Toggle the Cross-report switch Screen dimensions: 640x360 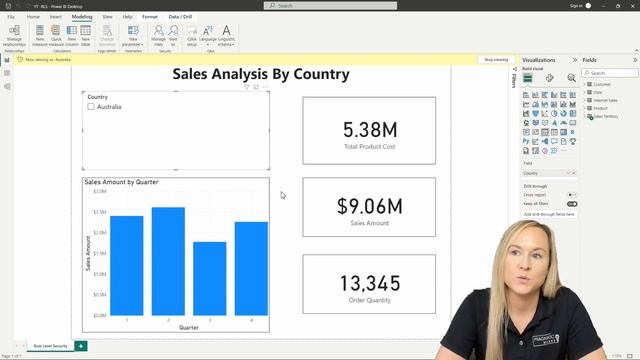[x=572, y=195]
